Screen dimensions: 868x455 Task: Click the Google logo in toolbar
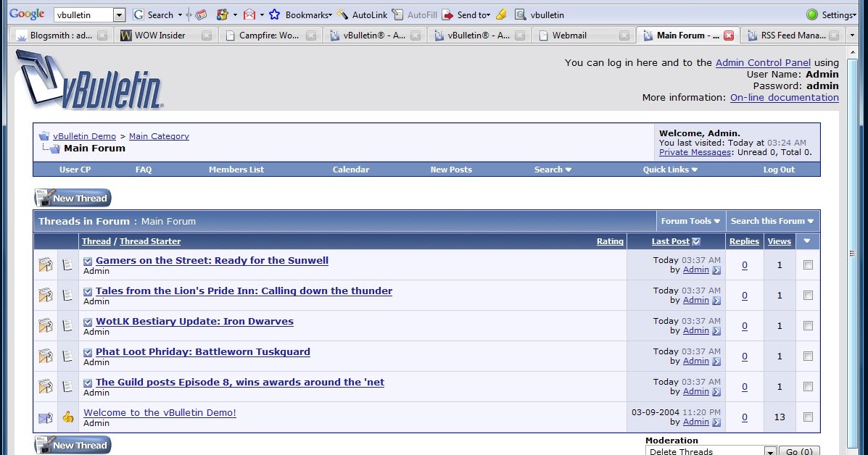[27, 14]
